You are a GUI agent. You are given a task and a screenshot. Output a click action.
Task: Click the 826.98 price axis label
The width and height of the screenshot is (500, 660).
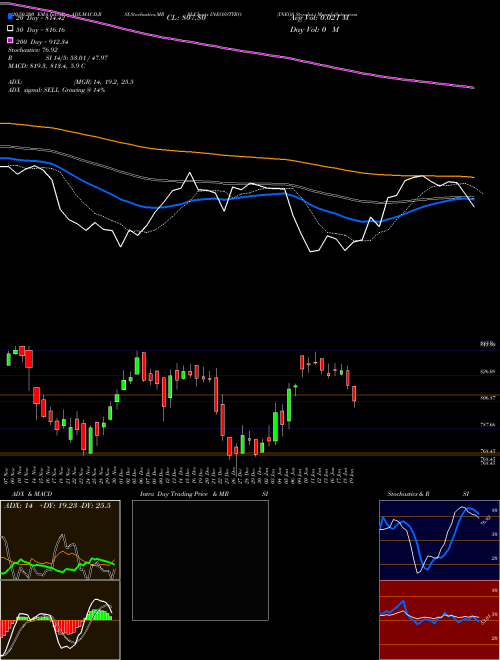click(487, 372)
